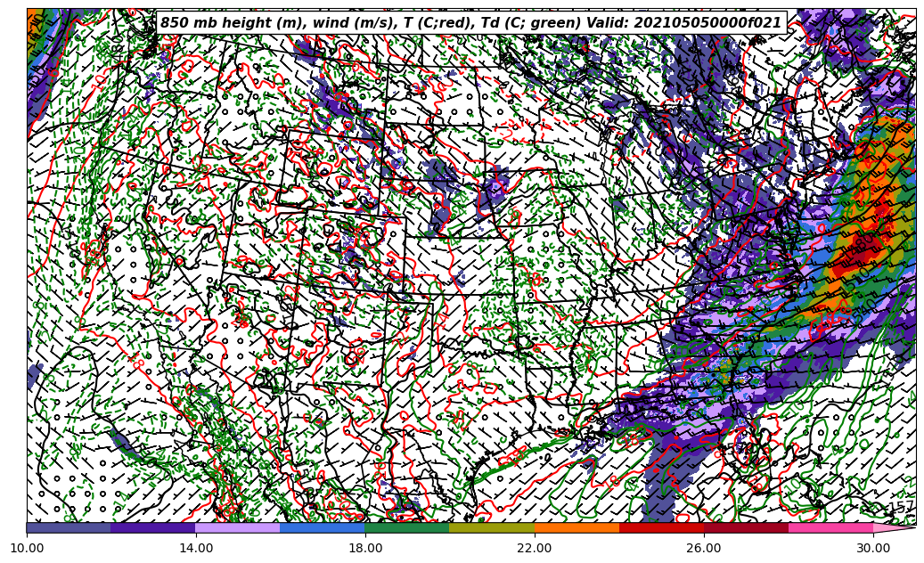Pick the blue 16–18 colorbar segment
This screenshot has height=563, width=924.
[x=323, y=527]
